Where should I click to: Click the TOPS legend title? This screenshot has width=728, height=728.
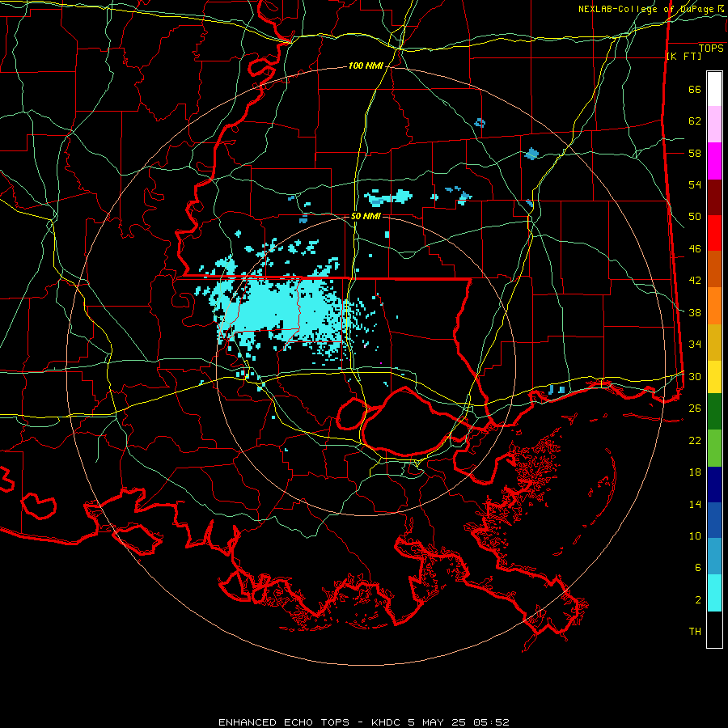click(x=711, y=49)
